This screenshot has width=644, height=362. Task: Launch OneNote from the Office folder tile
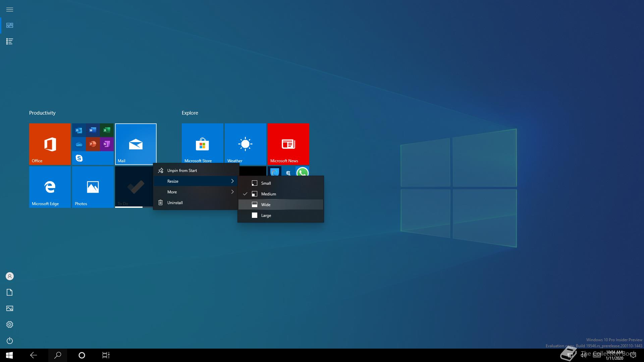[x=107, y=144]
